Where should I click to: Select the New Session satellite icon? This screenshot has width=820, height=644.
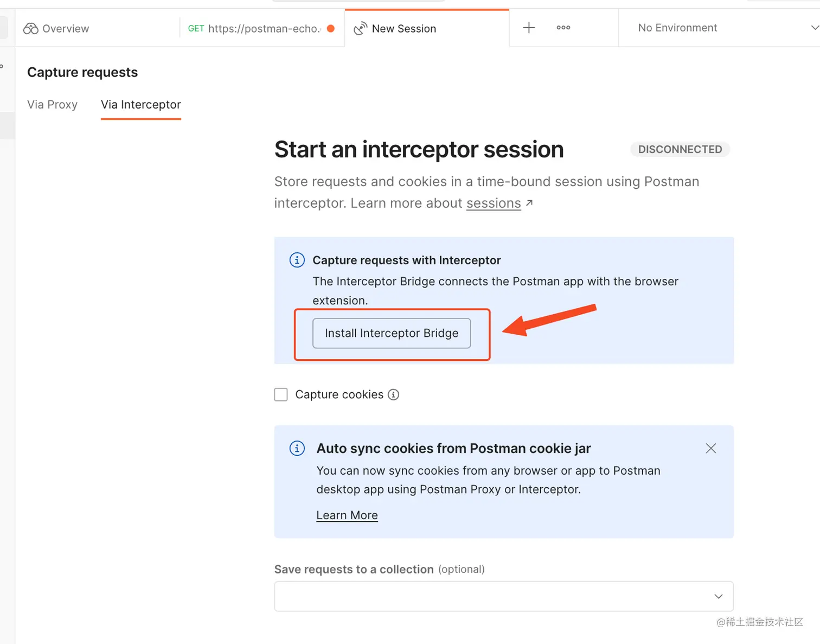[360, 28]
